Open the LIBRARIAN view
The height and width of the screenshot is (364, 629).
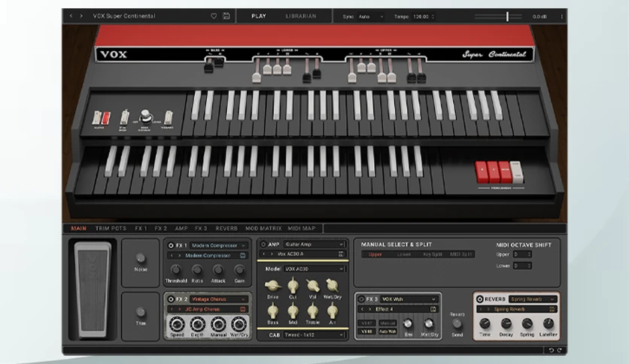pyautogui.click(x=301, y=16)
